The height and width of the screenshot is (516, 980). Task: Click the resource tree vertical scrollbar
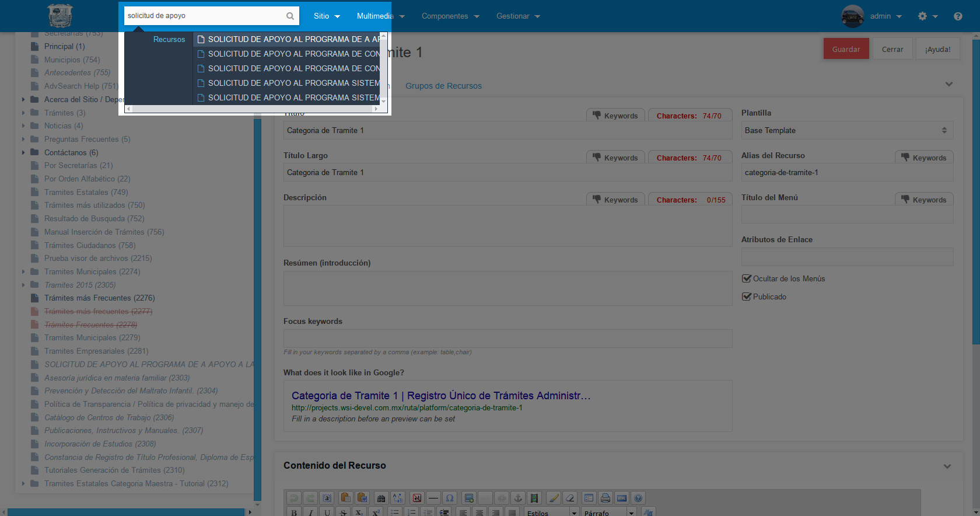(257, 309)
